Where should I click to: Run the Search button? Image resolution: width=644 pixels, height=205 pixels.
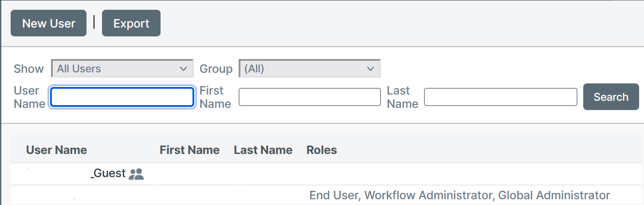[x=611, y=97]
